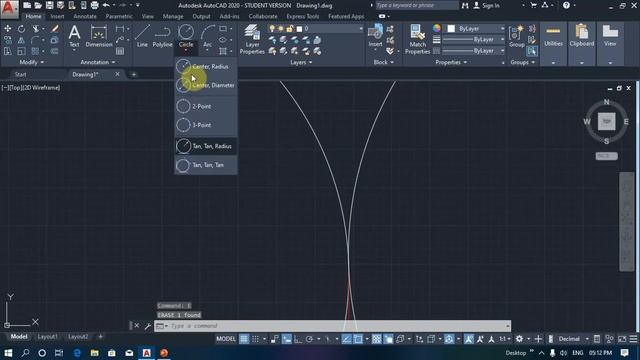
Task: Click the Group objects icon
Action: 516,36
